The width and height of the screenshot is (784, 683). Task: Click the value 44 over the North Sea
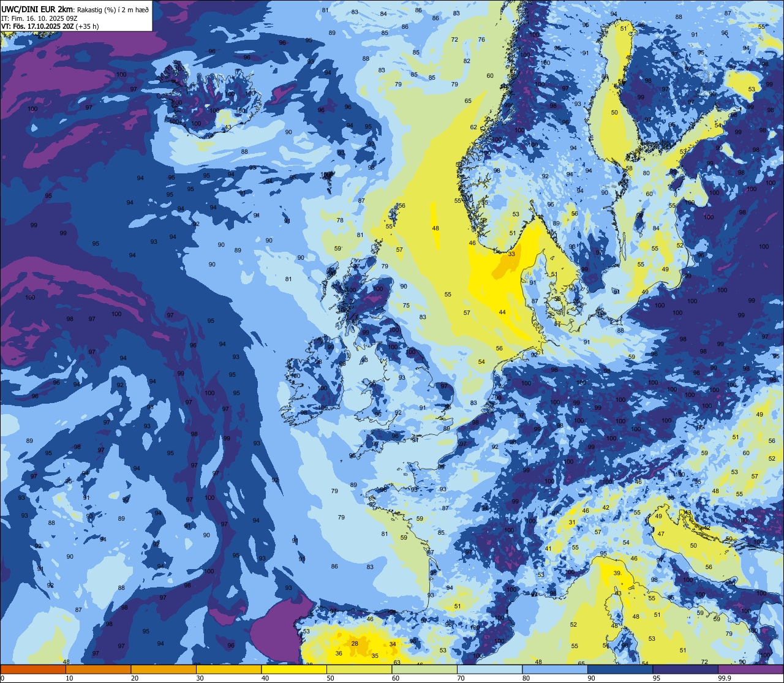(x=502, y=312)
